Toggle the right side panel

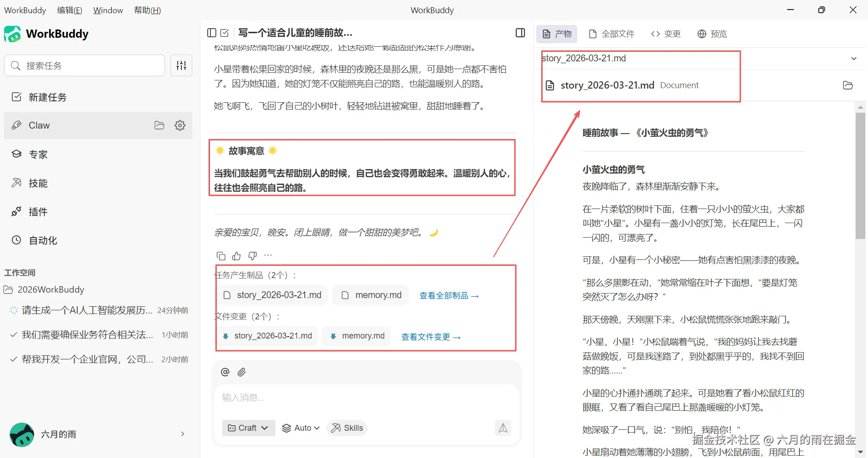(520, 33)
